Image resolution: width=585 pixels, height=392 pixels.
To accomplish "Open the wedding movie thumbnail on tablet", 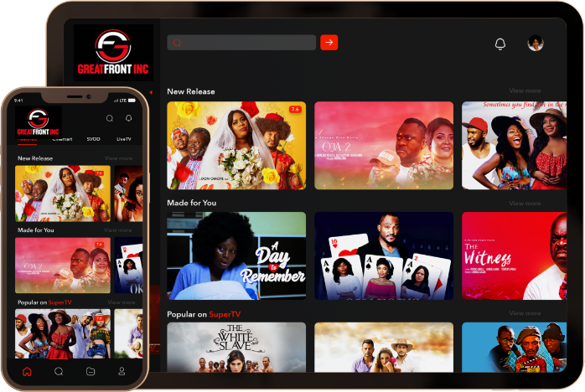I will (236, 146).
